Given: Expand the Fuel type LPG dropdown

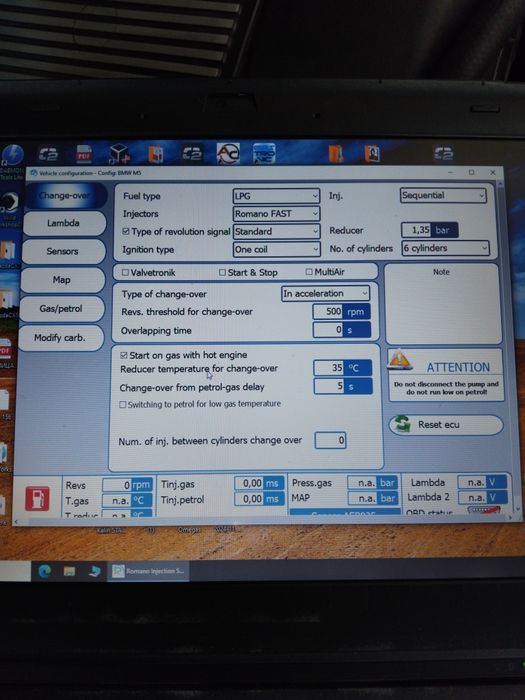Looking at the screenshot, I should pos(276,196).
